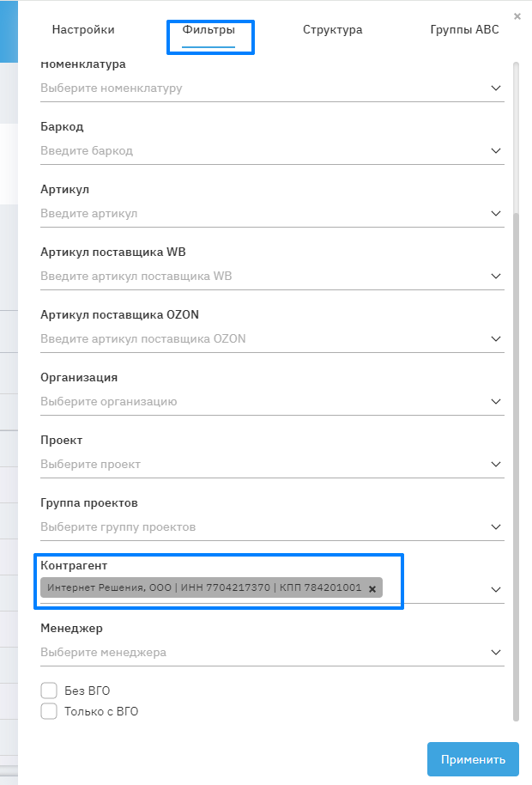Open the Структура tab
Viewport: 532px width, 785px height.
(x=332, y=30)
